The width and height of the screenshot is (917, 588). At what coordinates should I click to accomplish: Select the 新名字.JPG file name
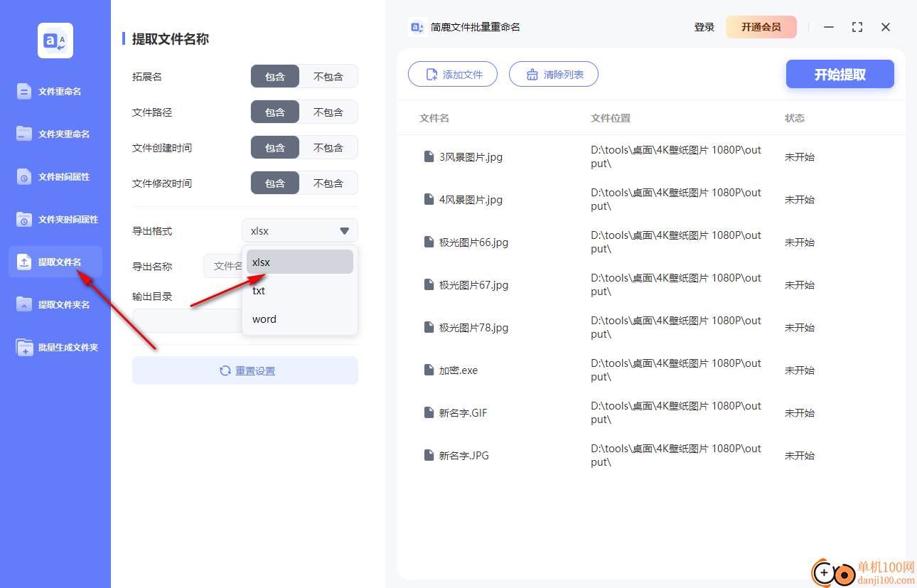[463, 455]
